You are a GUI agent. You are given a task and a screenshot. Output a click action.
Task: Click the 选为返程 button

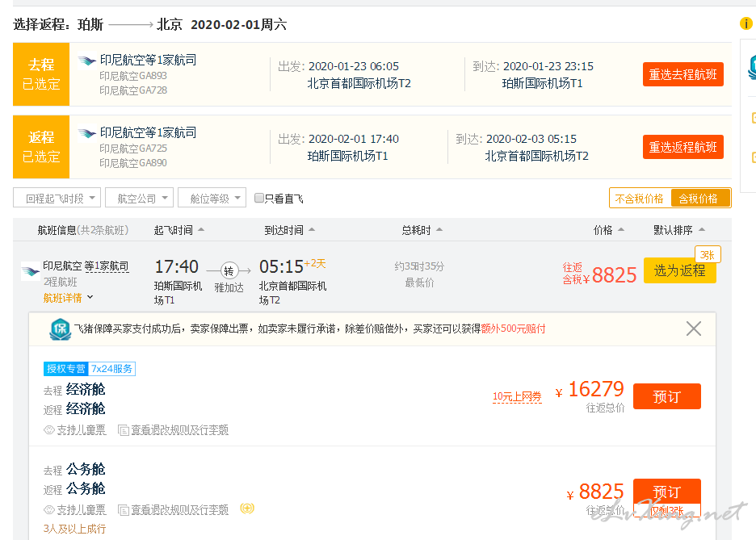[x=679, y=270]
